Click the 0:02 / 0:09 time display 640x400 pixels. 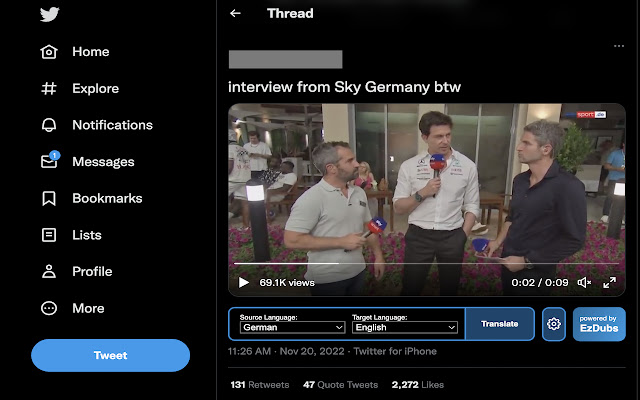click(540, 282)
